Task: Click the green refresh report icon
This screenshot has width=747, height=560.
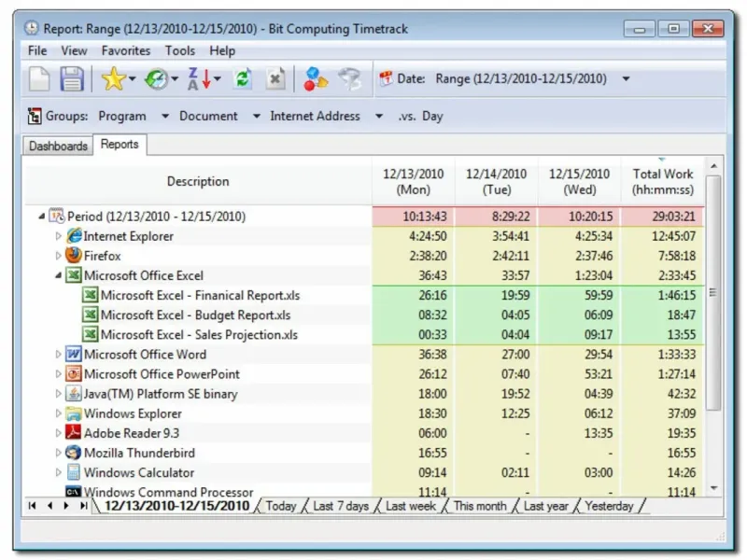Action: 242,79
